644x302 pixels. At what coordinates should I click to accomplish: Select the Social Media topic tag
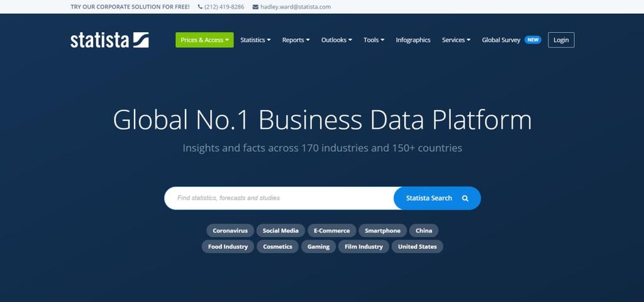click(280, 230)
